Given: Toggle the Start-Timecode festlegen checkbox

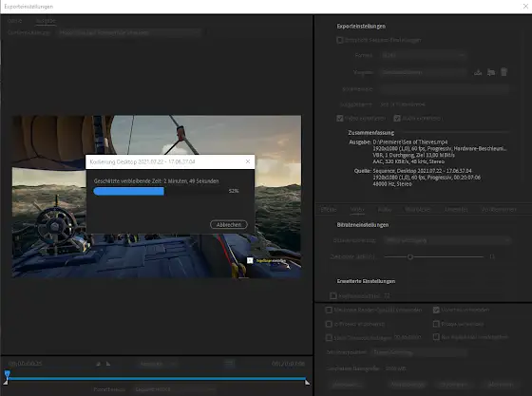Looking at the screenshot, I should pos(329,337).
